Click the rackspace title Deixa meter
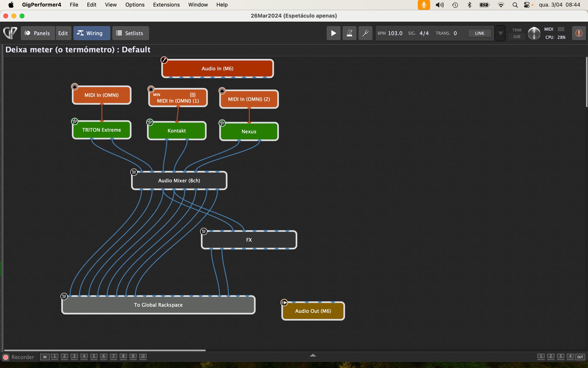The height and width of the screenshot is (368, 588). (x=78, y=50)
